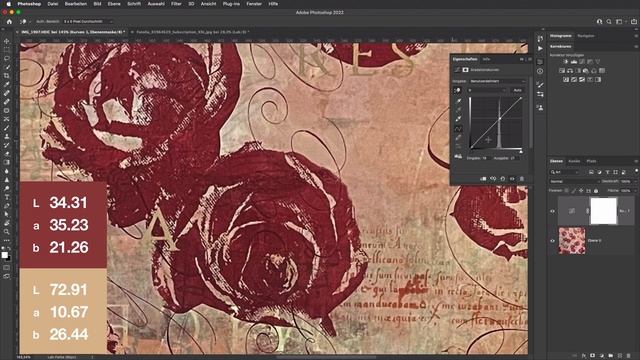Open the Ebene menu in menu bar
The image size is (640, 360).
coord(114,4)
